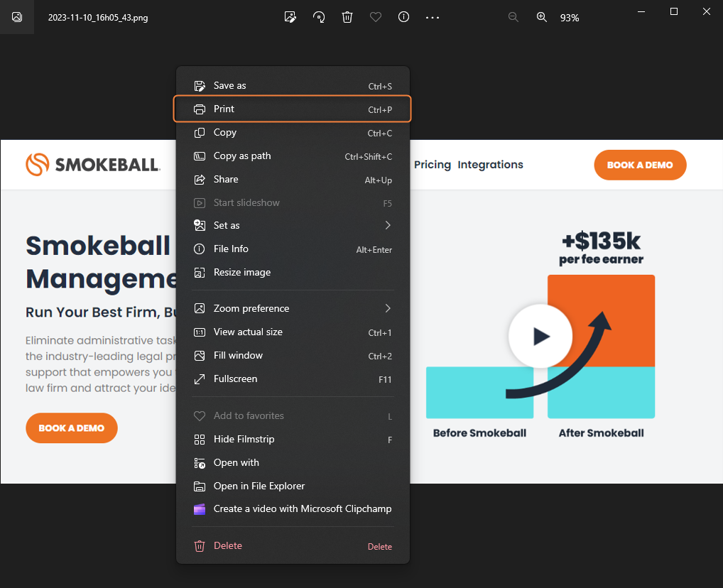This screenshot has height=588, width=723.
Task: Click the Zoom preference icon
Action: coord(199,308)
